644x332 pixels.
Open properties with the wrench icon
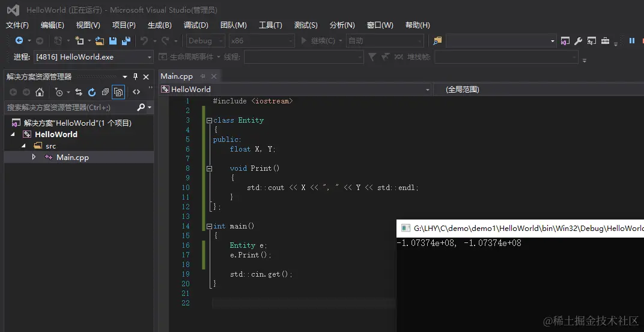point(578,41)
